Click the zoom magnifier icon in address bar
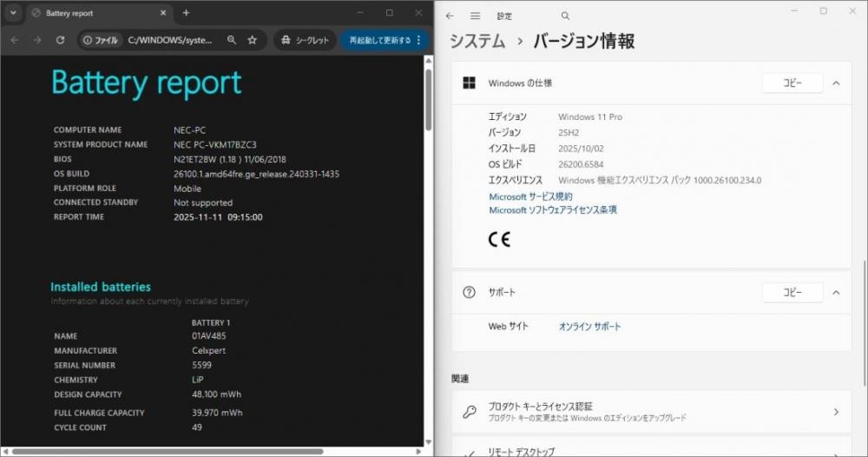The image size is (868, 457). 232,40
